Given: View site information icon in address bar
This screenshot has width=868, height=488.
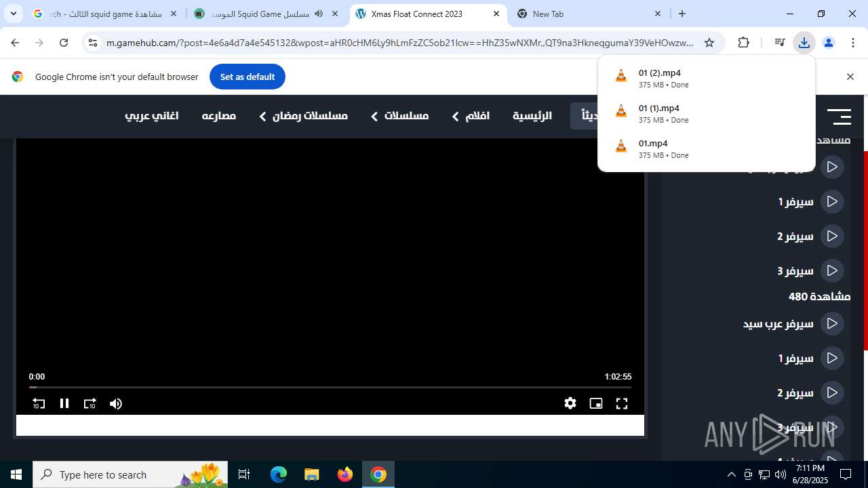Looking at the screenshot, I should click(x=93, y=43).
